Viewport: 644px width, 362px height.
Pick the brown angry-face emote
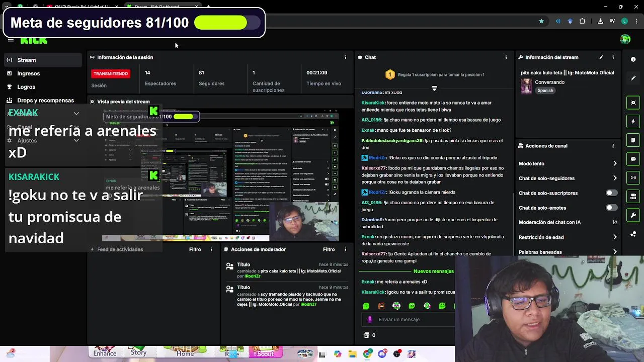pyautogui.click(x=381, y=306)
